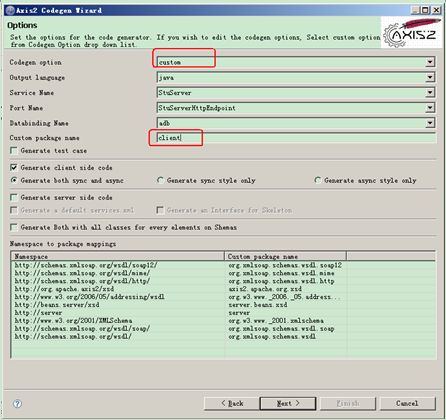446x420 pixels.
Task: Open the Port Name dropdown arrow
Action: (x=430, y=108)
